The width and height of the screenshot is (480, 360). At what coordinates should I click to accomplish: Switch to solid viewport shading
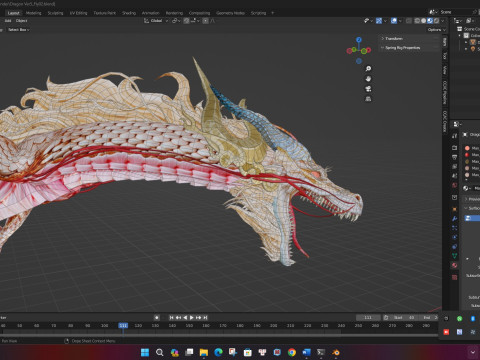pos(423,21)
